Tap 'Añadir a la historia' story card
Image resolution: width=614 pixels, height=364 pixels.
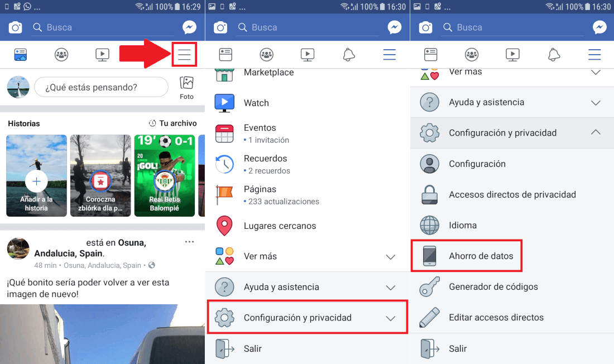[x=36, y=175]
